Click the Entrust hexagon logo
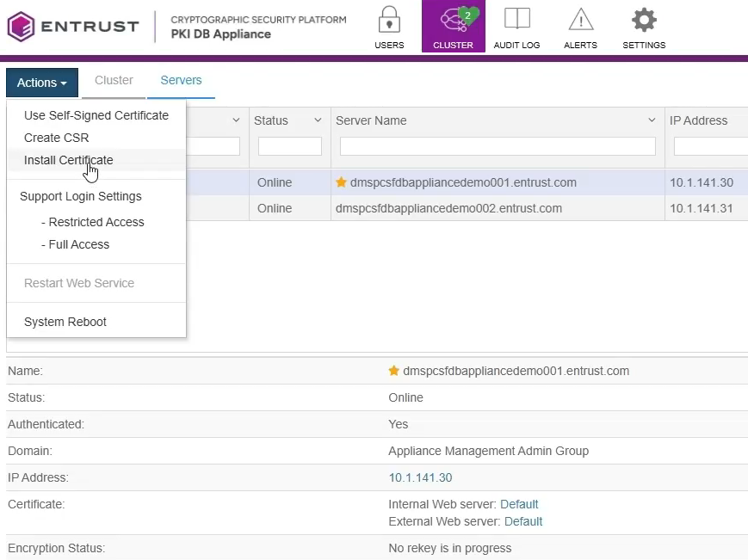Screen dimensions: 748x560 click(x=21, y=27)
